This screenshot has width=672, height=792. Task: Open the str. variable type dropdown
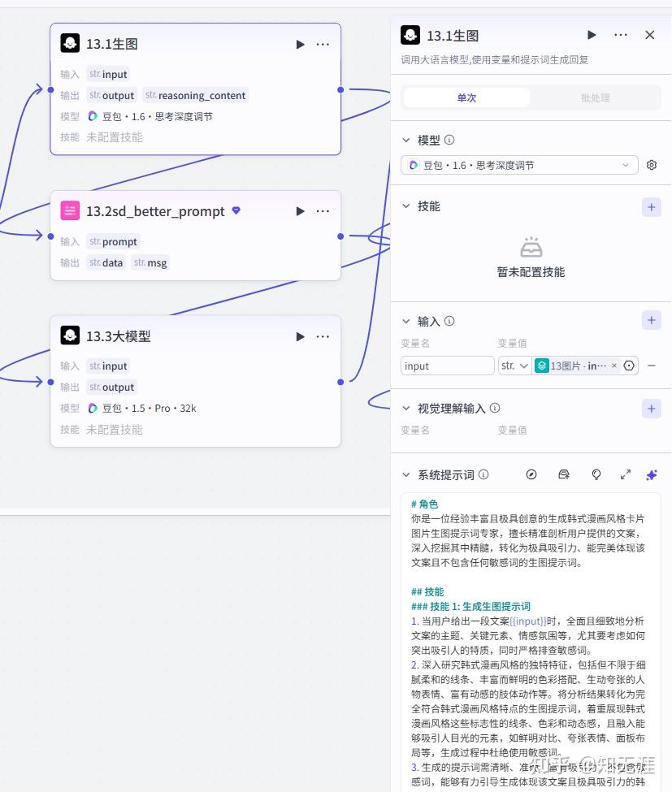(514, 366)
